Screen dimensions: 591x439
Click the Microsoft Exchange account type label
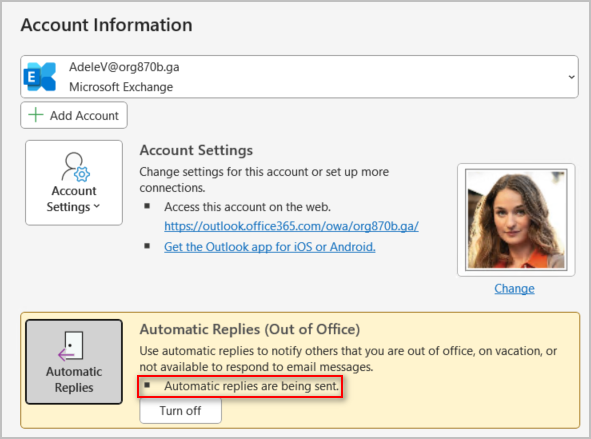tap(121, 87)
